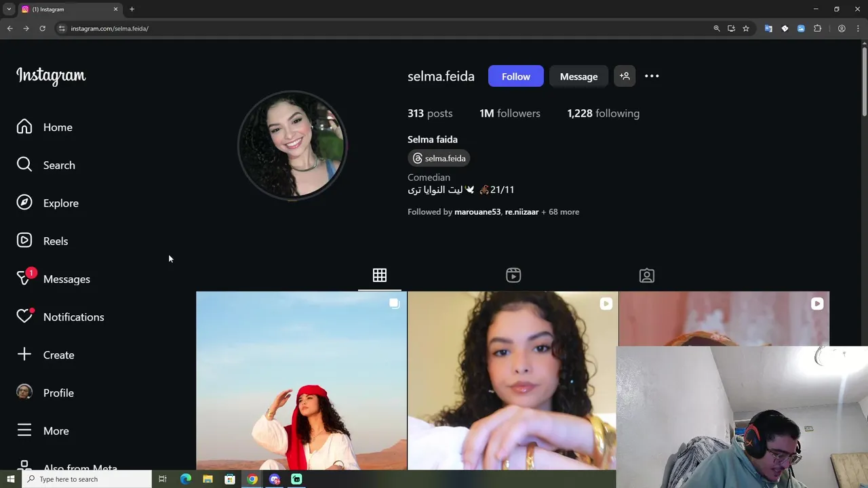
Task: Open the Google Translate extension
Action: (768, 28)
